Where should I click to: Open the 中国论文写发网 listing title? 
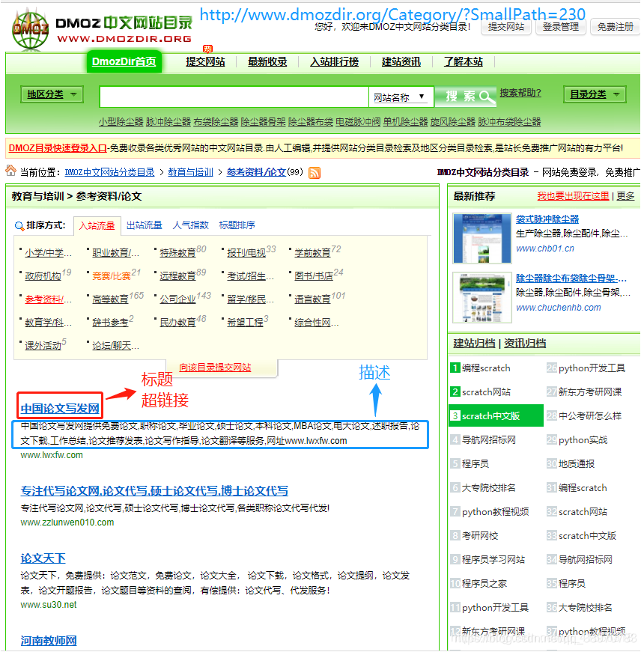point(60,408)
